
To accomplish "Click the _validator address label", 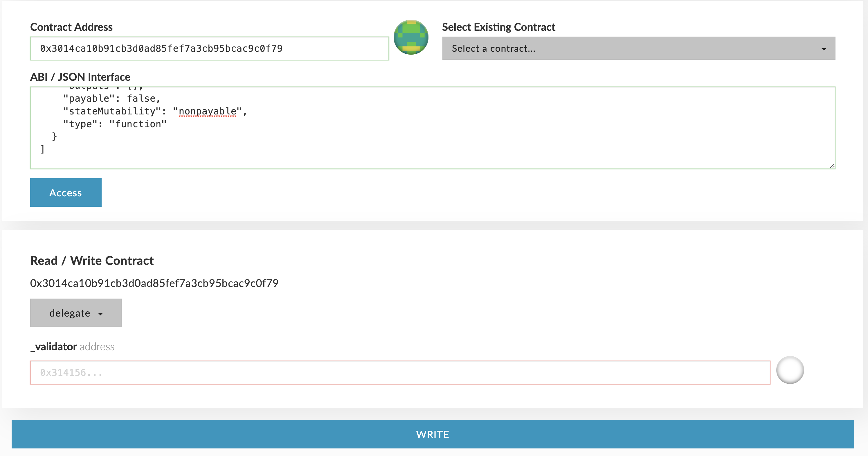I will 73,347.
